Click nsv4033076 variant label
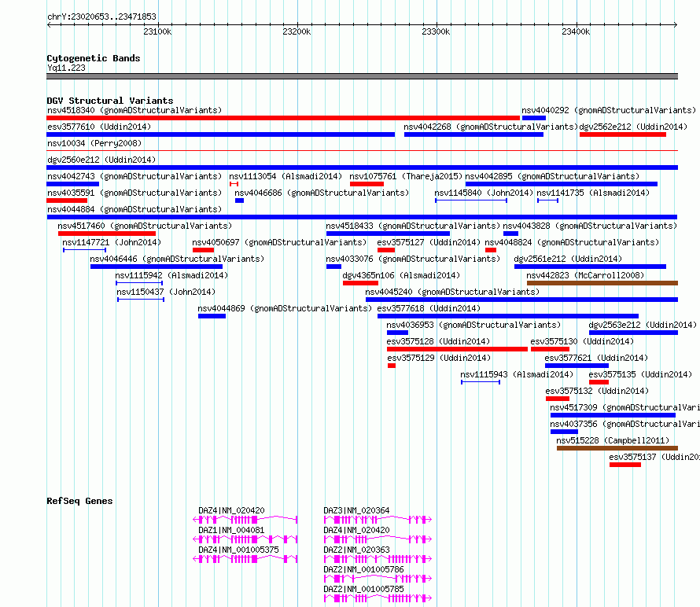700x607 pixels. 413,259
